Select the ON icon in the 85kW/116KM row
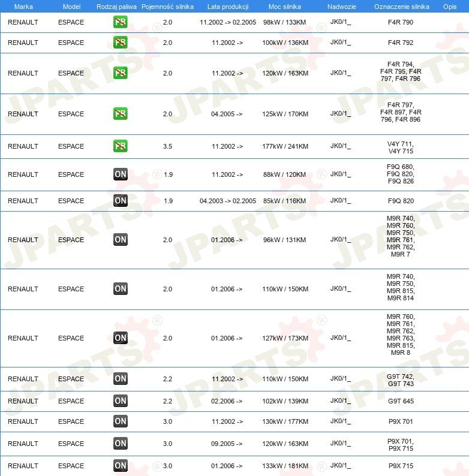Screen dimensions: 469x476 click(120, 201)
